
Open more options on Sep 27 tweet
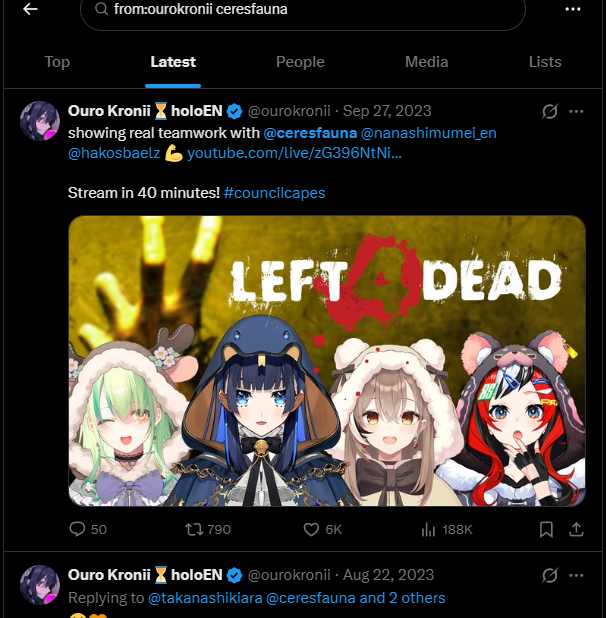click(x=576, y=112)
